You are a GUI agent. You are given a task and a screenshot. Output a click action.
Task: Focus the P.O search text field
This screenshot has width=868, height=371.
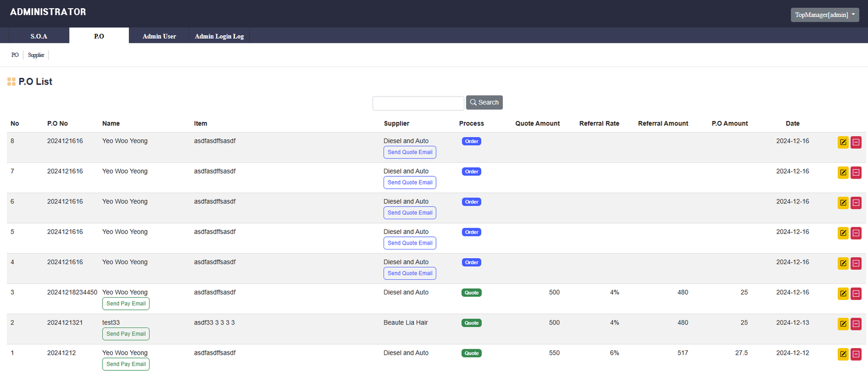point(418,103)
